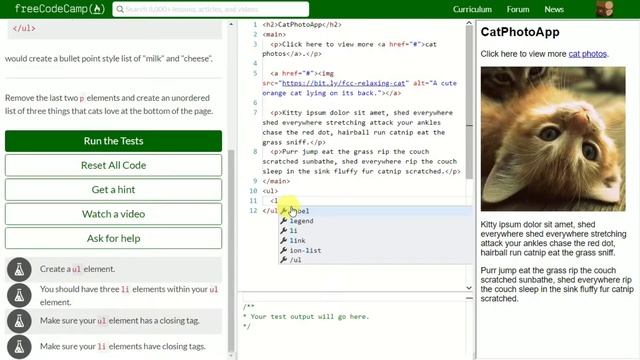Viewport: 640px width, 360px height.
Task: Open the user profile avatar
Action: coord(604,9)
